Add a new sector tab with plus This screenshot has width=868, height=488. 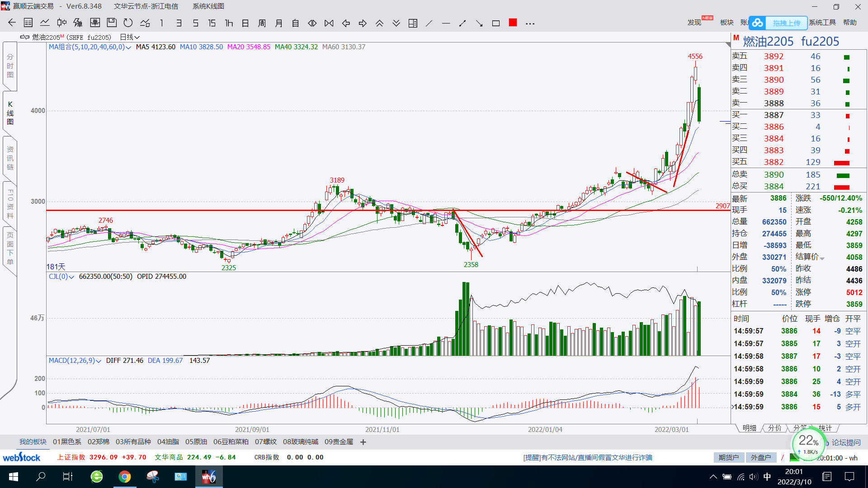(363, 442)
